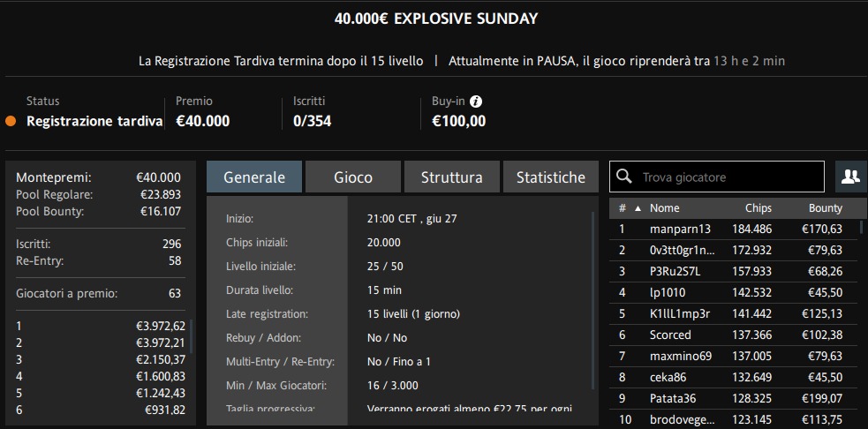Open the Struttura tab

452,177
